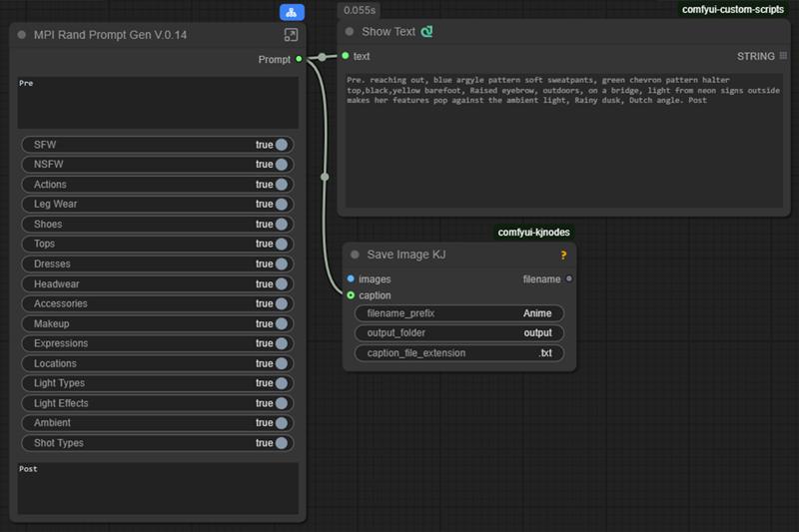Click the blue node group badge icon

(x=292, y=13)
